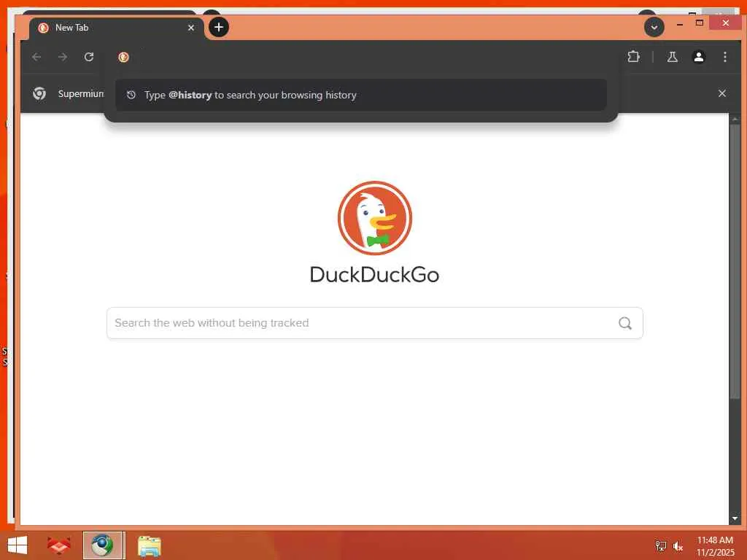Click the Supermium browser taskbar icon
The width and height of the screenshot is (747, 560).
click(x=103, y=545)
